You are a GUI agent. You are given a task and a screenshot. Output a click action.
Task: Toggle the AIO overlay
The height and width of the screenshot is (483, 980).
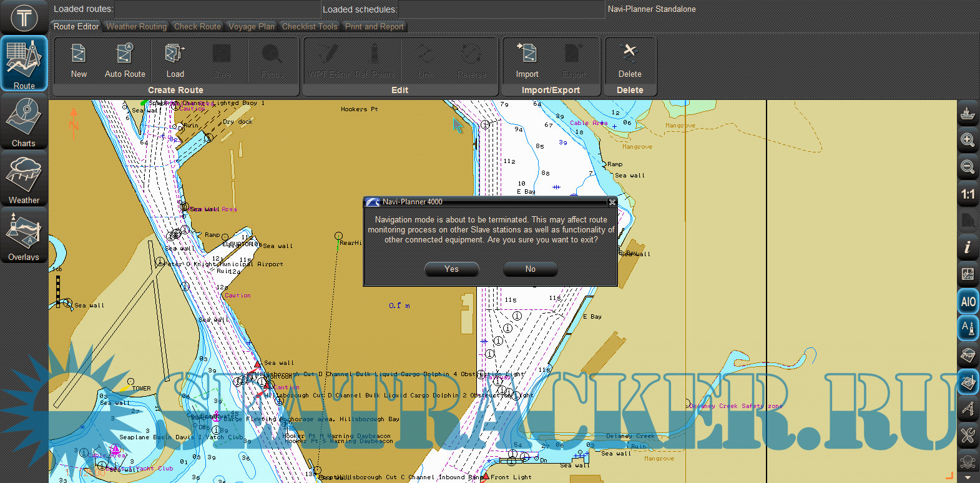tap(968, 302)
